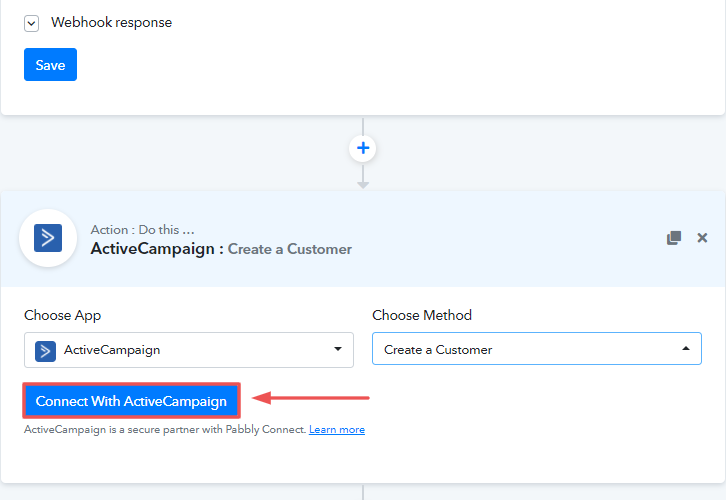This screenshot has width=726, height=500.
Task: Expand the Webhook response chevron
Action: coord(31,23)
